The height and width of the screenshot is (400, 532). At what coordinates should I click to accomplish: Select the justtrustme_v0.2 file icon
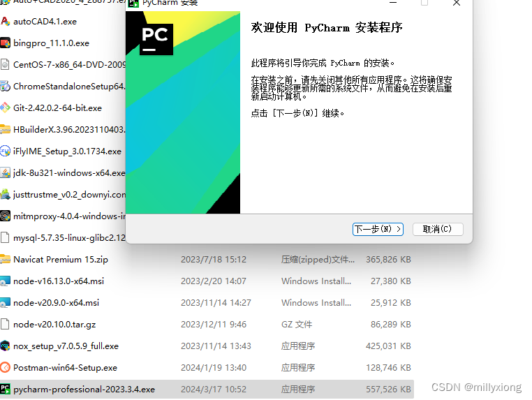pyautogui.click(x=5, y=194)
